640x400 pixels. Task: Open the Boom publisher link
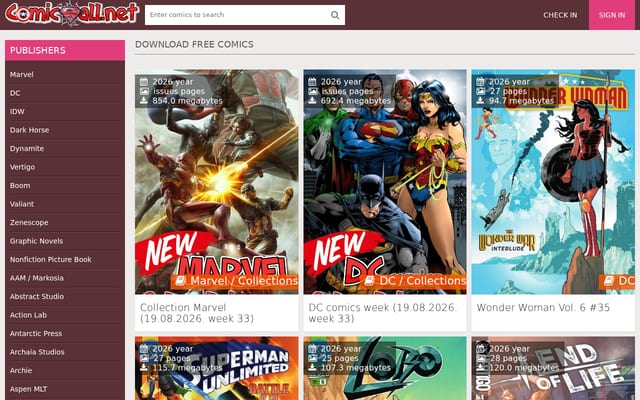tap(20, 186)
